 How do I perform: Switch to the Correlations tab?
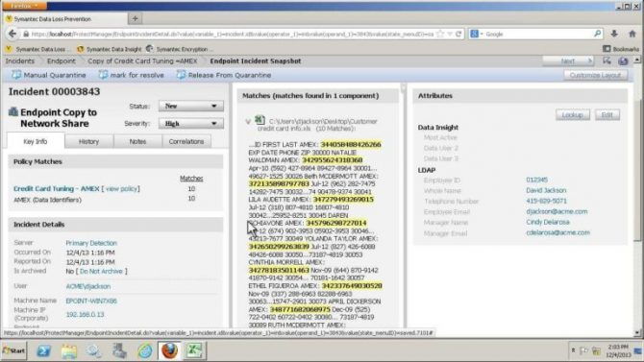tap(186, 141)
